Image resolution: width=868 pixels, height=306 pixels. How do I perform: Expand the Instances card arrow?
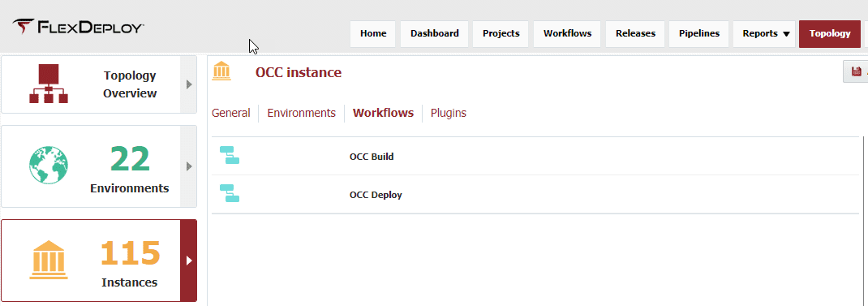click(x=189, y=261)
